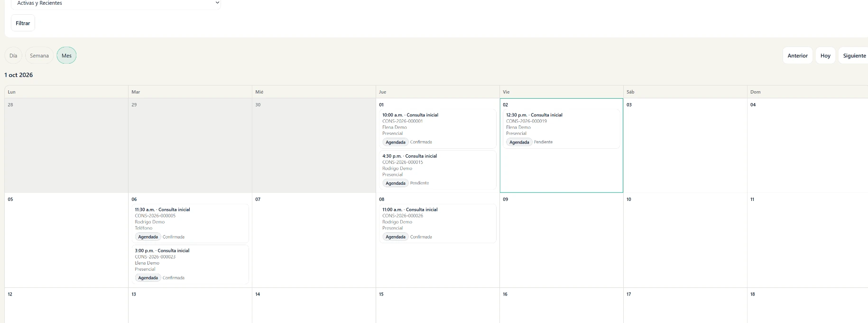This screenshot has width=868, height=323.
Task: Select day 11 in the calendar
Action: click(x=808, y=240)
